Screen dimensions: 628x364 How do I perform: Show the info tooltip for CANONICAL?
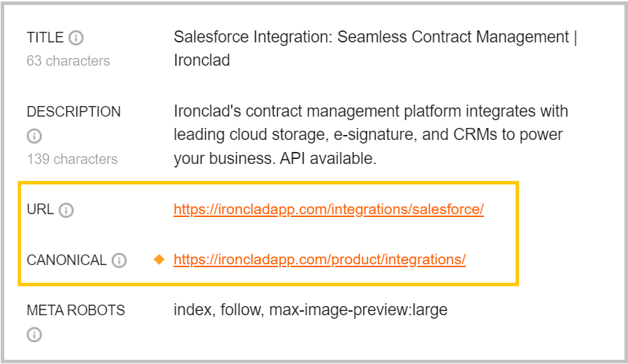119,261
